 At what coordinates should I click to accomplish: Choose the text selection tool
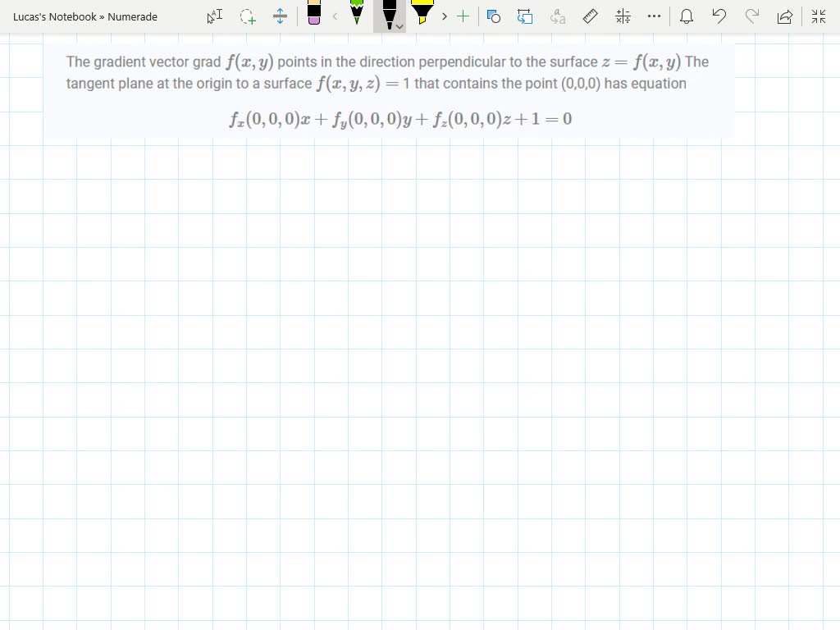point(213,16)
